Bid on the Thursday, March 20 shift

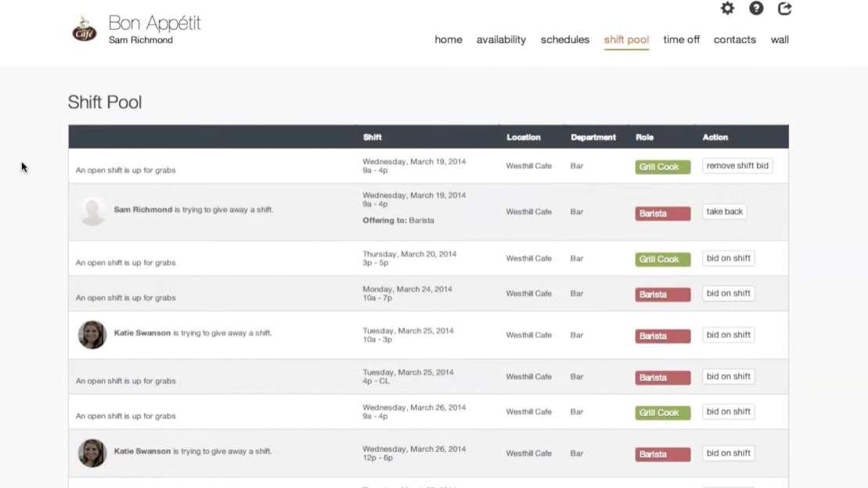(x=728, y=258)
